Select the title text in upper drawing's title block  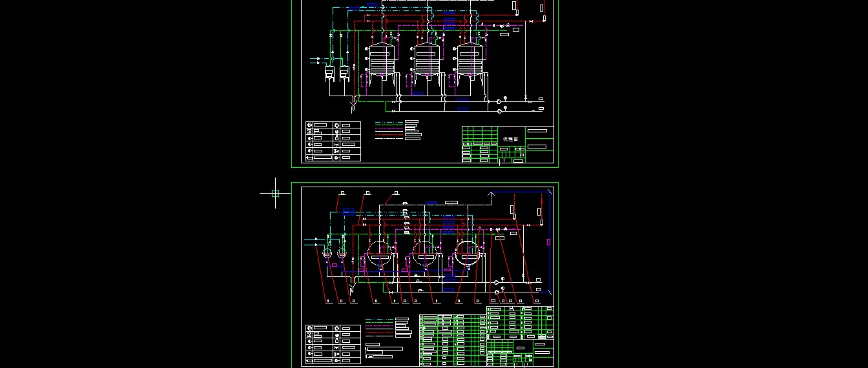tap(511, 139)
